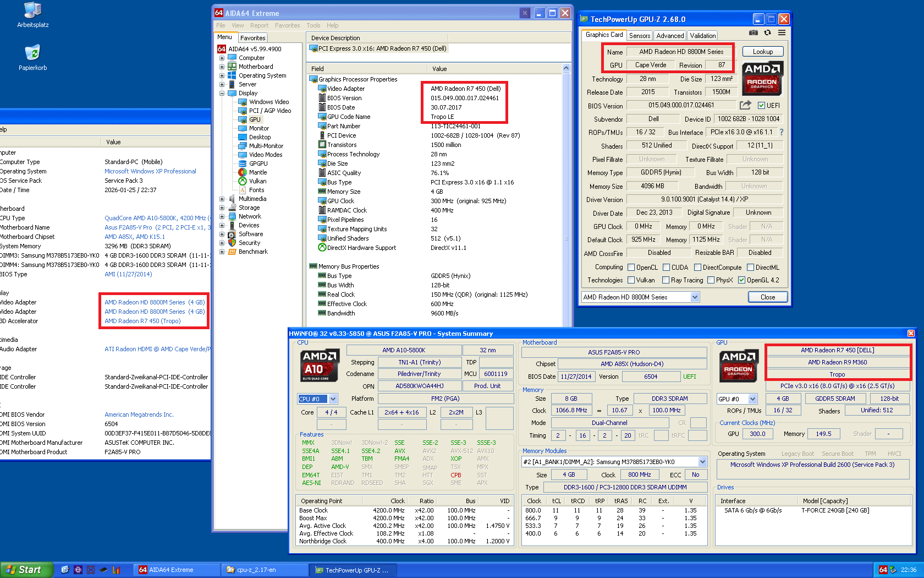Viewport: 924px width, 578px height.
Task: Click the Multi-Monitor tree icon
Action: 243,146
